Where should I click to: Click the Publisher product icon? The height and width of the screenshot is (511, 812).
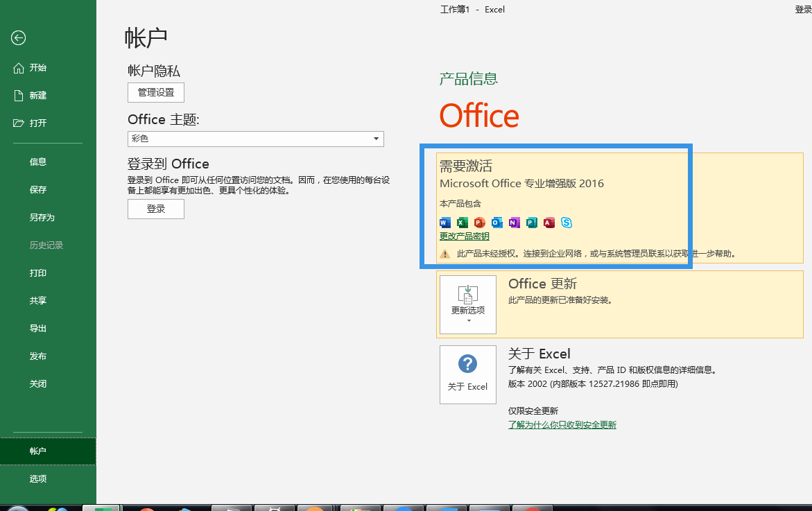(x=532, y=223)
